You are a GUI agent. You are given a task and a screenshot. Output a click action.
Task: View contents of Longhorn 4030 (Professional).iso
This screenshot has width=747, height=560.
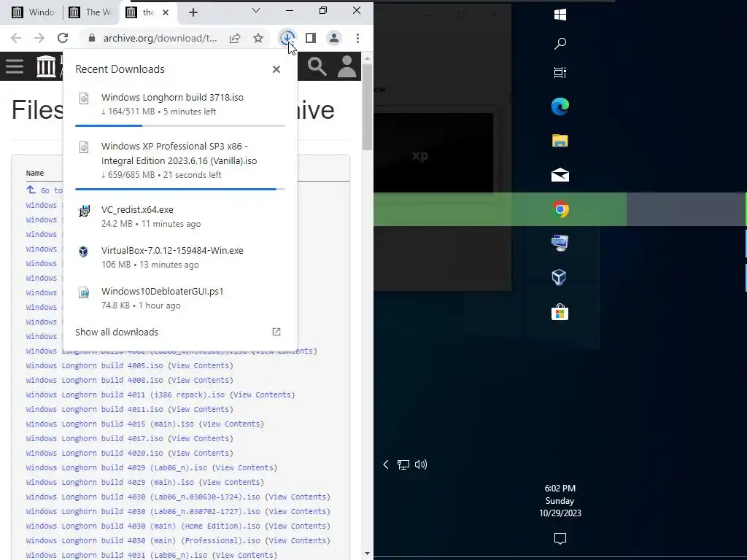click(298, 540)
